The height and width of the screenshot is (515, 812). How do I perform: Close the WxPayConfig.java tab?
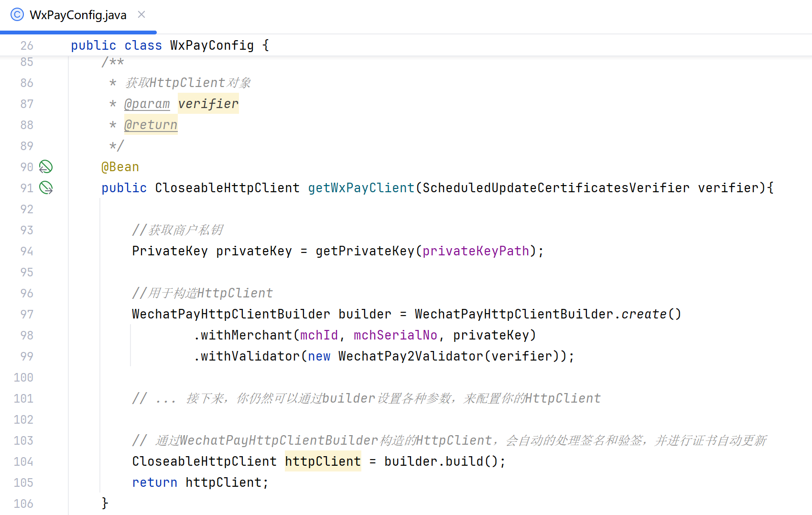[141, 15]
